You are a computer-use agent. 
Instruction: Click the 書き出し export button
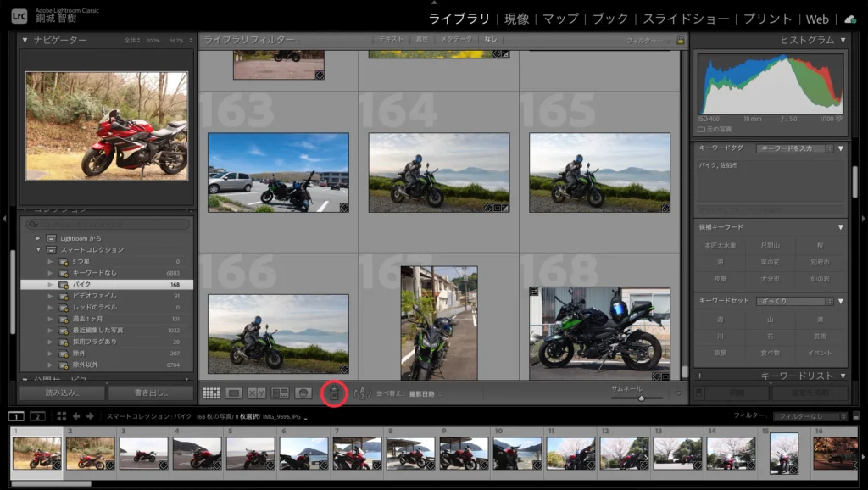click(152, 393)
